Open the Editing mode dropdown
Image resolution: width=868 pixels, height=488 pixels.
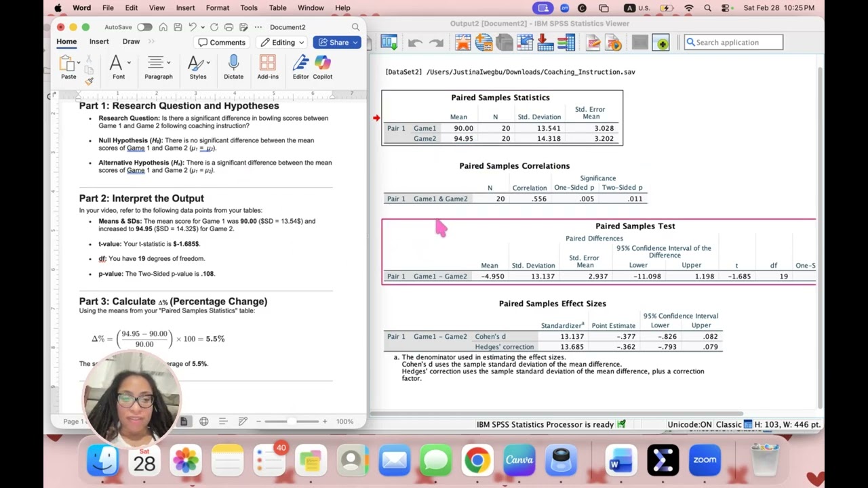click(283, 43)
